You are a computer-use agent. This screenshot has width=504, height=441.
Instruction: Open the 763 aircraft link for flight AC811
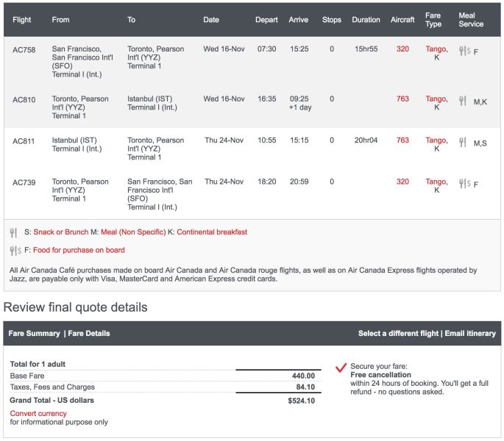402,140
